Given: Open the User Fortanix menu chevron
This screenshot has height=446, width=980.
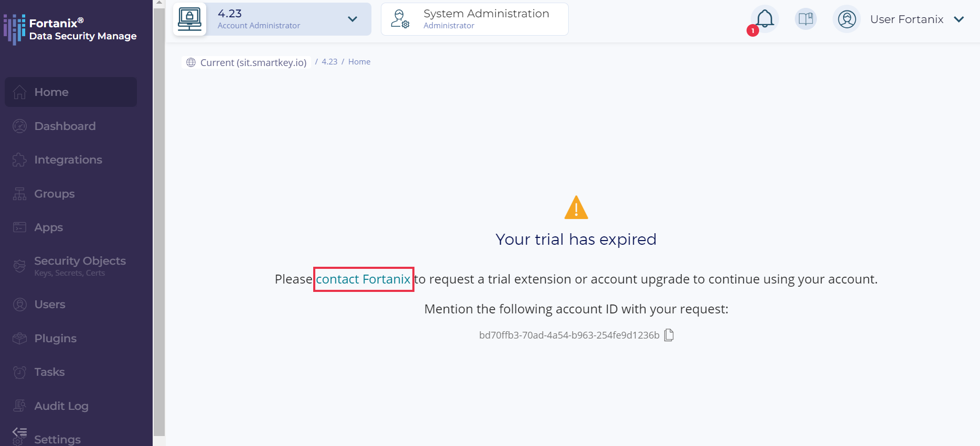Looking at the screenshot, I should click(x=959, y=19).
